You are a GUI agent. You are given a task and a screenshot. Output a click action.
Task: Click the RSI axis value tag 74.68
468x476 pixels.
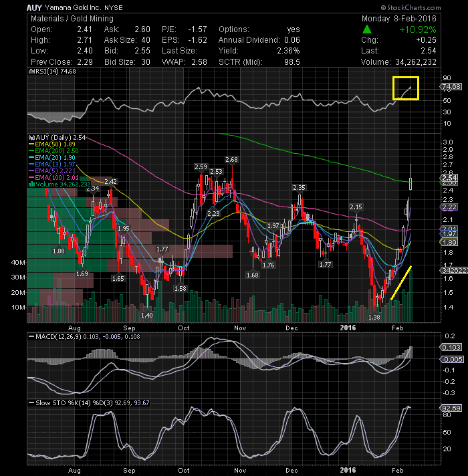click(x=451, y=87)
